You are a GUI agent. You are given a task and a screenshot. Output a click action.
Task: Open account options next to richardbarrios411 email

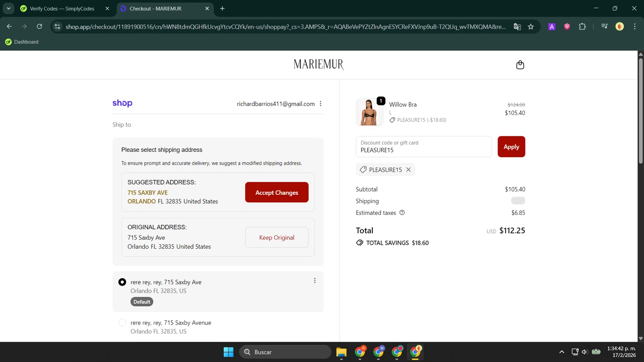(321, 104)
